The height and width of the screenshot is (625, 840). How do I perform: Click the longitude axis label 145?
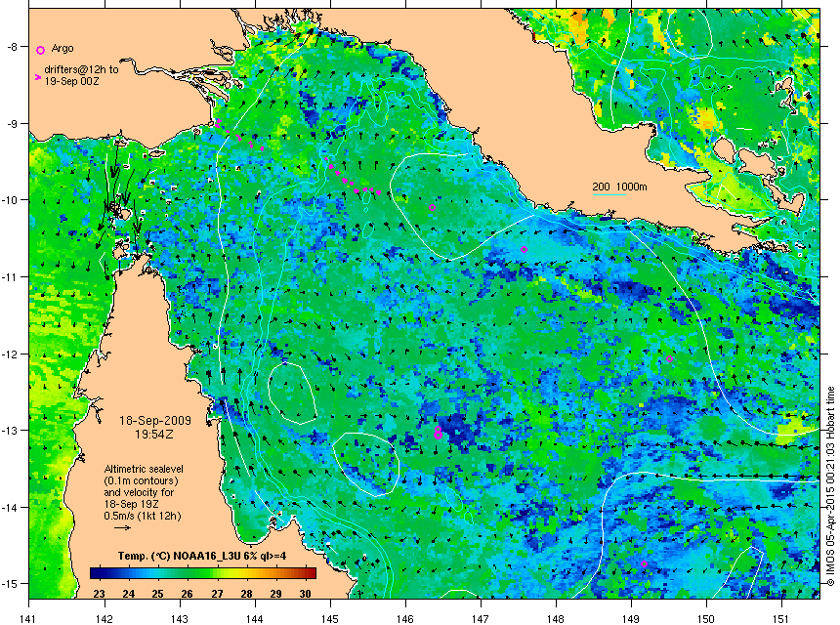coord(329,618)
